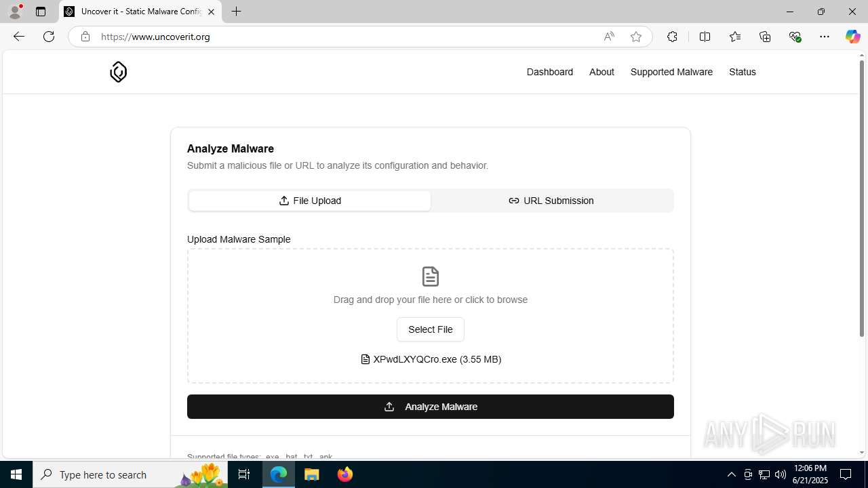Open browser profile icon

coord(15,12)
